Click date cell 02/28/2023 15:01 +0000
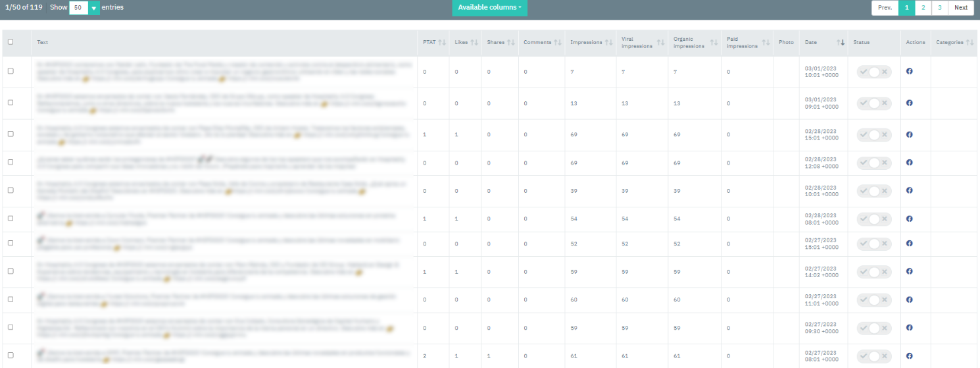980x368 pixels. (x=822, y=134)
